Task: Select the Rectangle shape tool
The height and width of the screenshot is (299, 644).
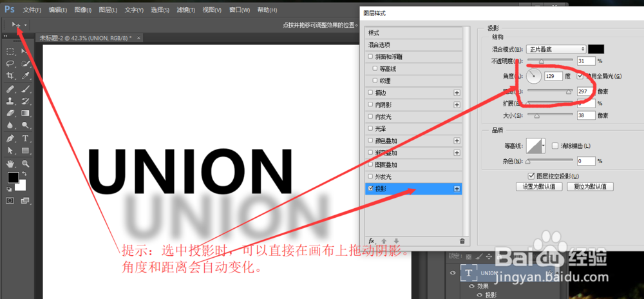Action: tap(25, 151)
